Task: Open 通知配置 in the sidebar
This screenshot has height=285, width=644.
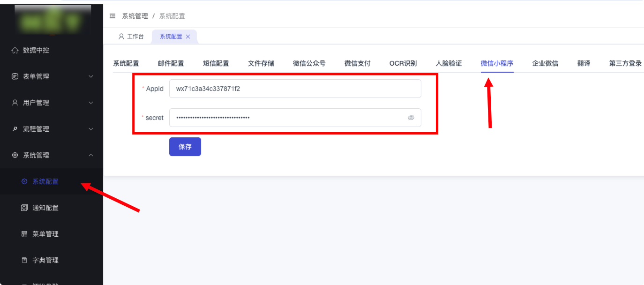Action: [52, 208]
